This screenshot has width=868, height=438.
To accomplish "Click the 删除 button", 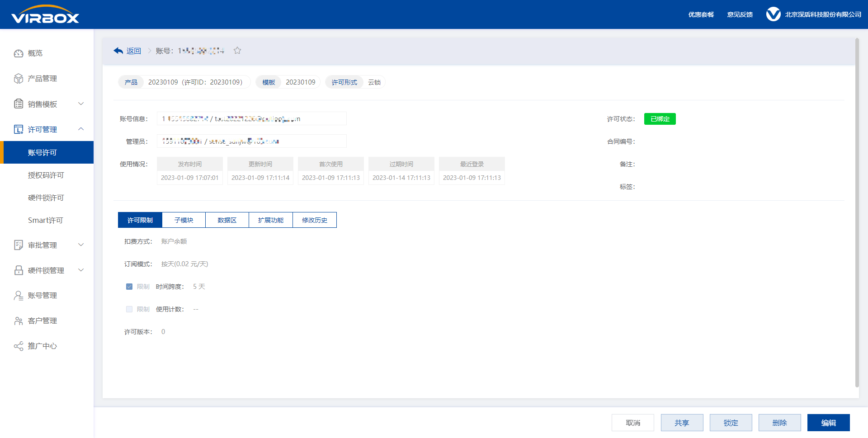I will 779,423.
